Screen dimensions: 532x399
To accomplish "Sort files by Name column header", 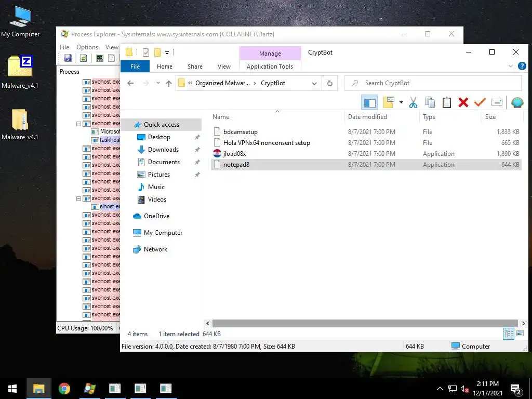I will tap(277, 117).
